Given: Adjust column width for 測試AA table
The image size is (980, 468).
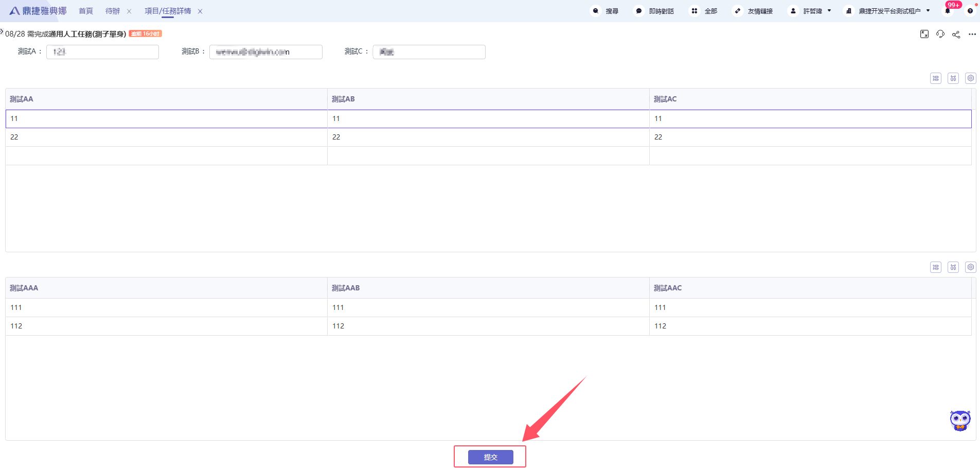Looking at the screenshot, I should coord(953,78).
